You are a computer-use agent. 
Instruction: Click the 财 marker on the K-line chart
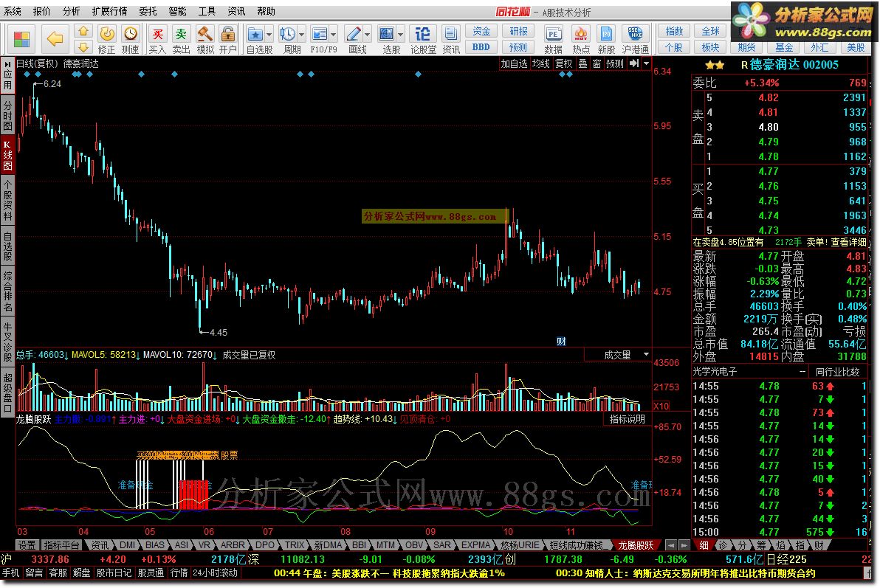[561, 341]
